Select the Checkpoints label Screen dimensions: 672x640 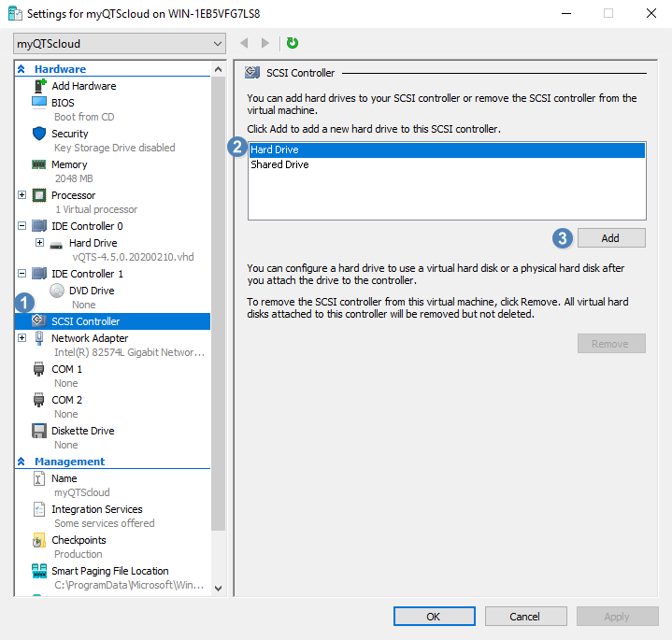[x=79, y=540]
